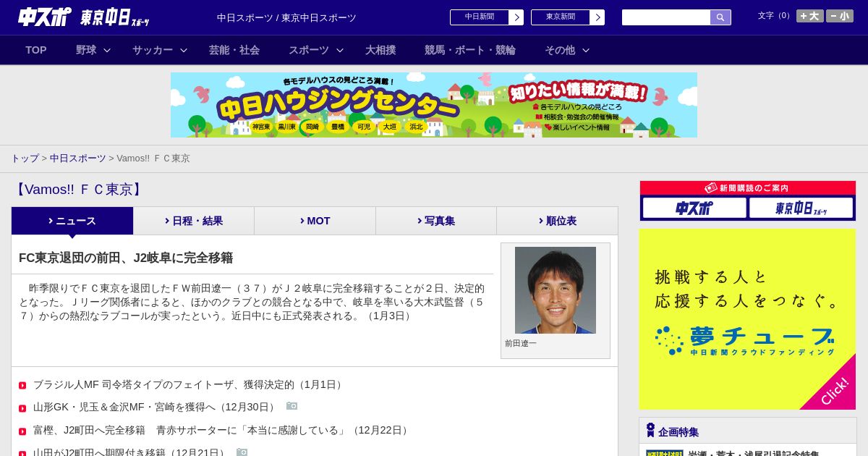Open 富樫、J2町田へ完全移籍 article

pos(223,430)
